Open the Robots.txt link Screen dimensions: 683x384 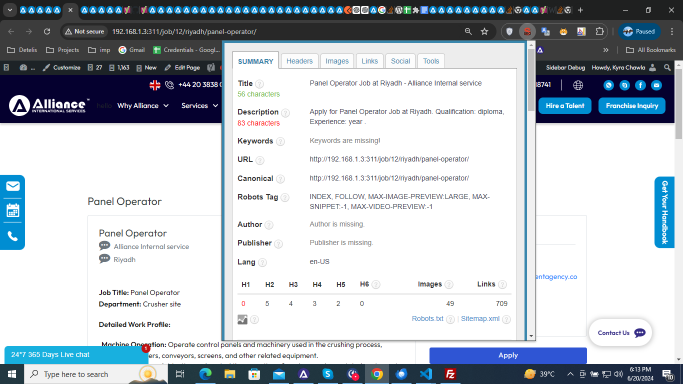click(427, 319)
